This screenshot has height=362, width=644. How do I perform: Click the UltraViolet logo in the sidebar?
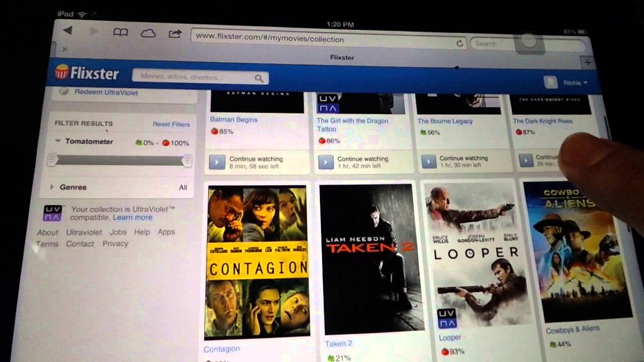point(53,213)
